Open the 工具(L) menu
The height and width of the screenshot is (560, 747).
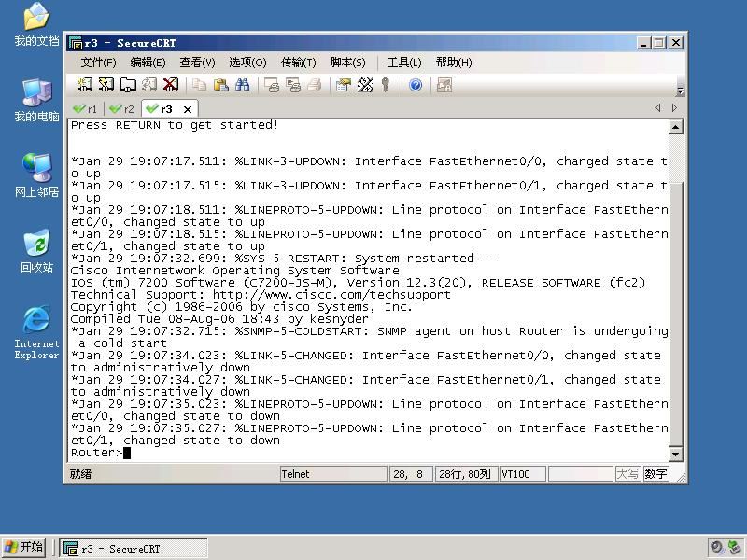(x=404, y=63)
